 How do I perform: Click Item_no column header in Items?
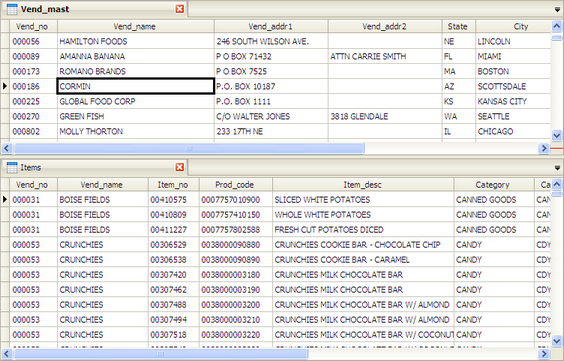pos(173,185)
